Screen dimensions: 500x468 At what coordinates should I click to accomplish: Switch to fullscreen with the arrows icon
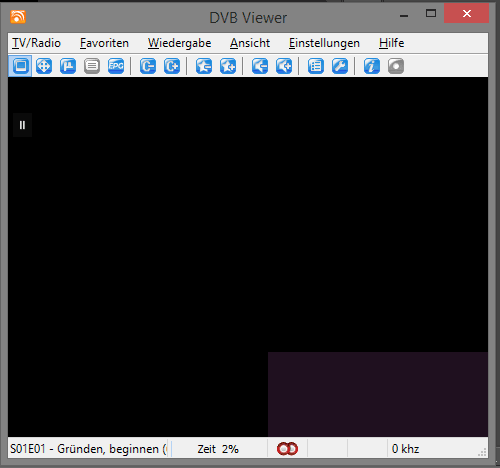tap(44, 66)
